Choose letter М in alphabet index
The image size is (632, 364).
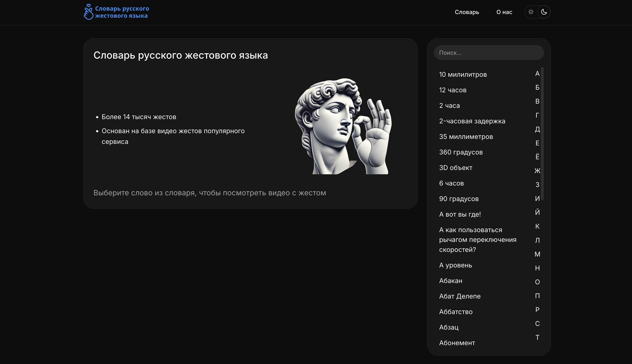pos(537,254)
